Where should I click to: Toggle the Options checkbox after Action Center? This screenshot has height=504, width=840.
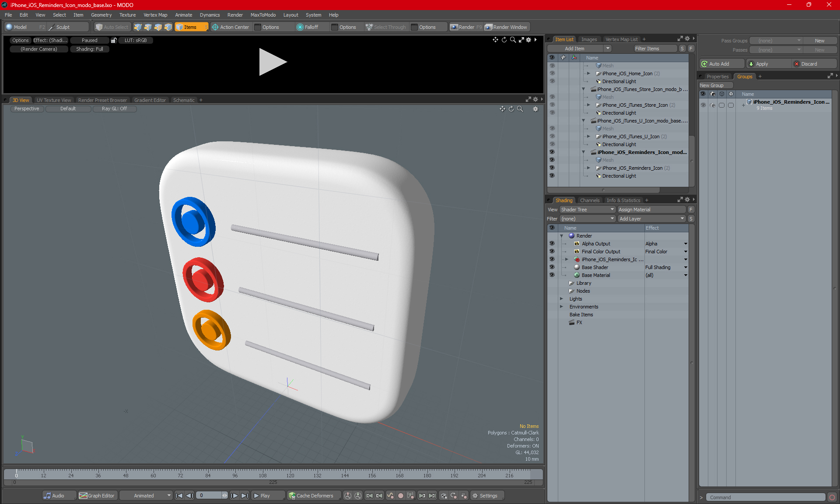(258, 27)
